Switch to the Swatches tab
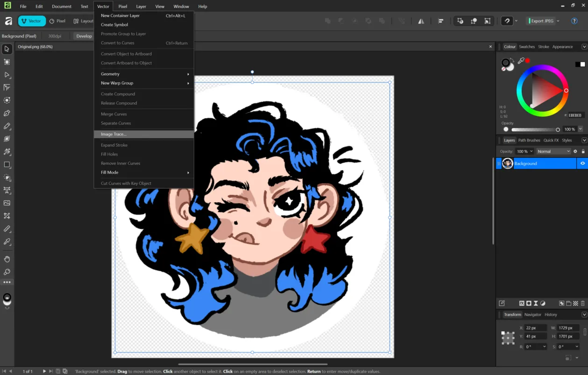588x375 pixels. pyautogui.click(x=526, y=47)
